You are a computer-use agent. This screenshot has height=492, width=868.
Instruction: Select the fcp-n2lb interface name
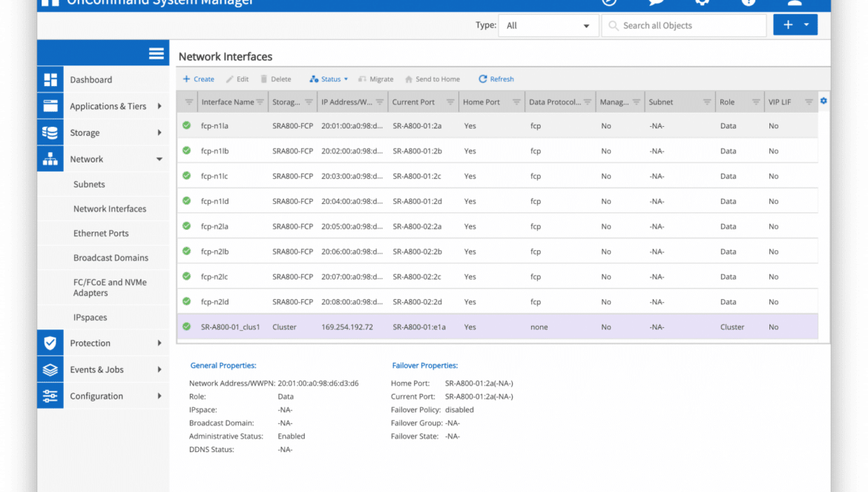(215, 252)
